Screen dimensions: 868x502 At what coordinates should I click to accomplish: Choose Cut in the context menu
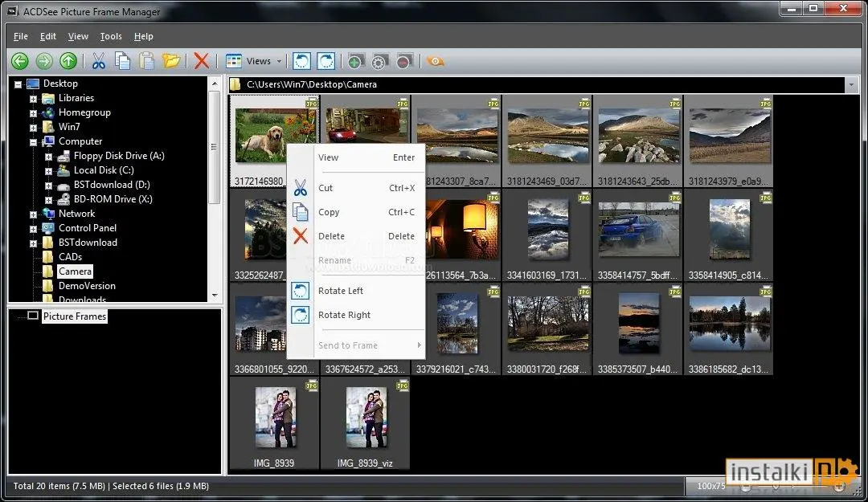[356, 188]
